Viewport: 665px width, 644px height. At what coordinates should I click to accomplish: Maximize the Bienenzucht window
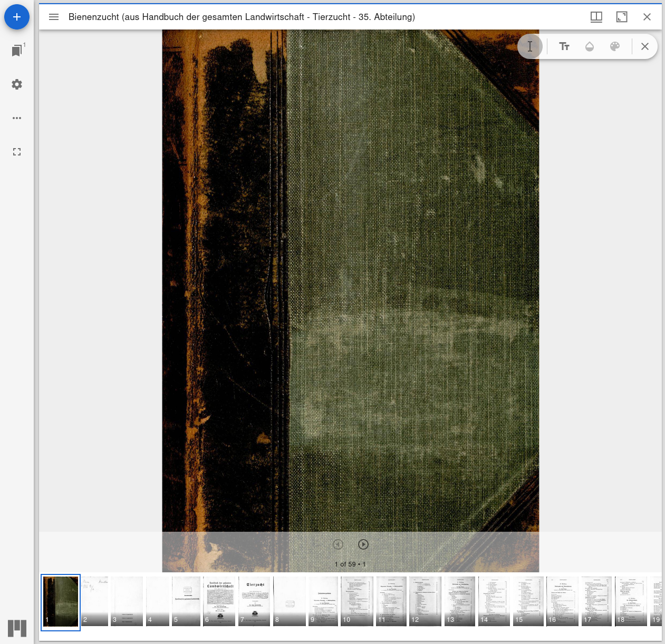pyautogui.click(x=622, y=17)
